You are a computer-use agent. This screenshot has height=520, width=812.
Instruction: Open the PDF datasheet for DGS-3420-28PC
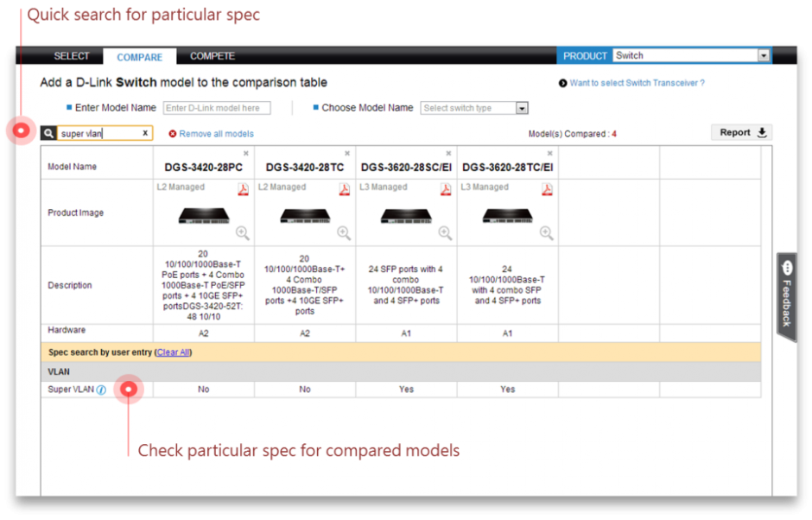coord(243,189)
